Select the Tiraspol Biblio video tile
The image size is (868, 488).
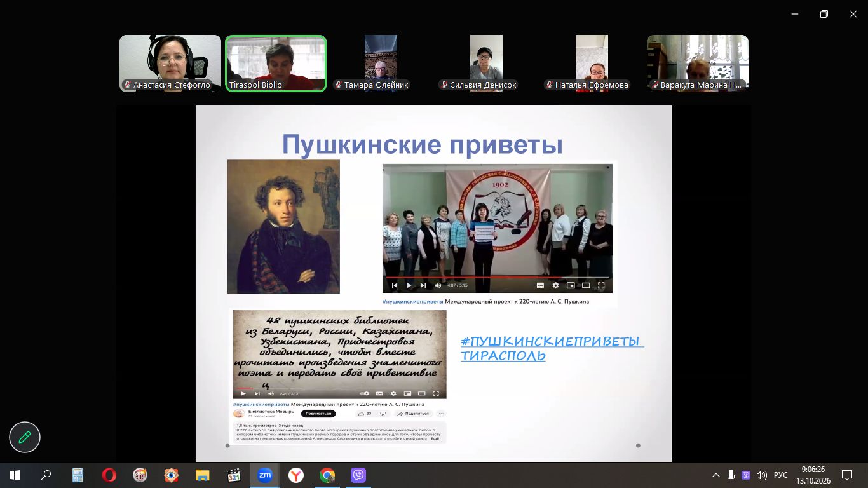point(276,64)
